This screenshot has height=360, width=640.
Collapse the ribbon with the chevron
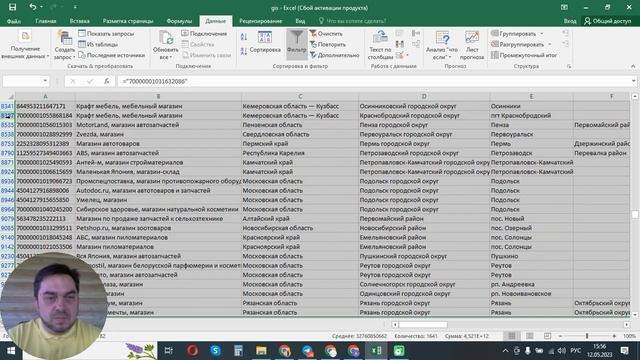coord(633,66)
